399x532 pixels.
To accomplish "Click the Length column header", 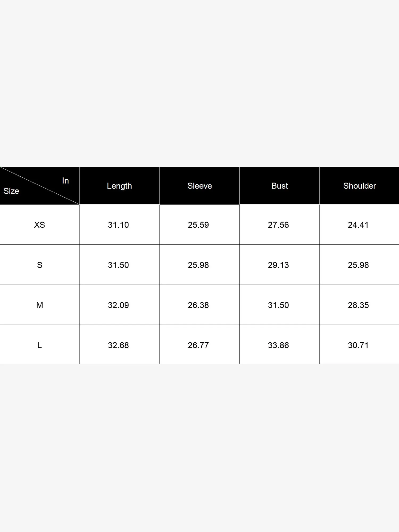I will click(119, 186).
